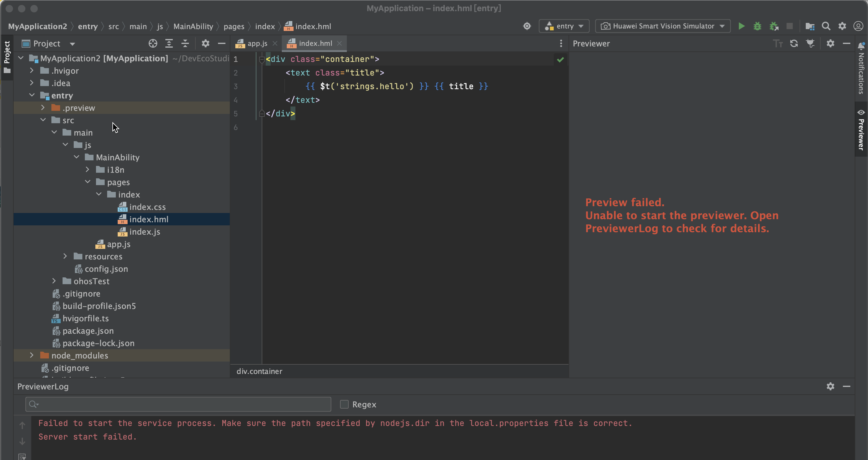Click the soft-wrap icon in PreviewerLog gutter

point(22,456)
